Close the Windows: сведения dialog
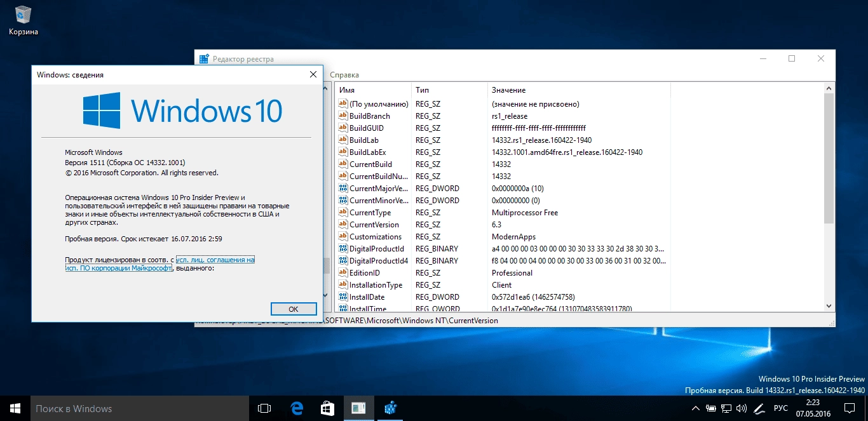The height and width of the screenshot is (421, 868). point(313,75)
